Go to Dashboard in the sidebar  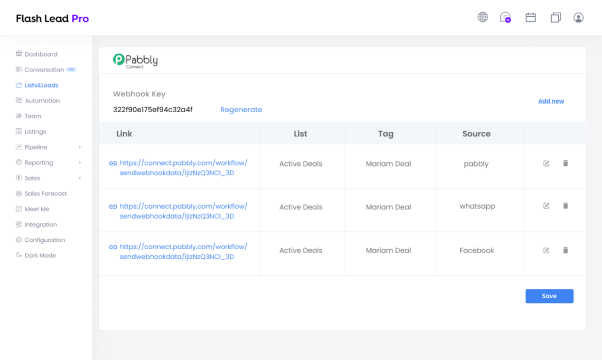[x=36, y=54]
